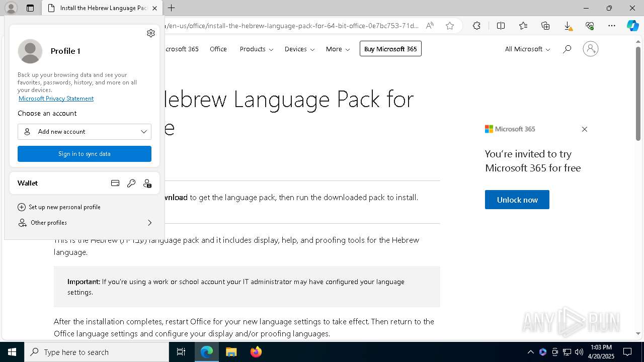This screenshot has width=644, height=362.
Task: Open passwords key icon in Wallet
Action: coord(131,184)
